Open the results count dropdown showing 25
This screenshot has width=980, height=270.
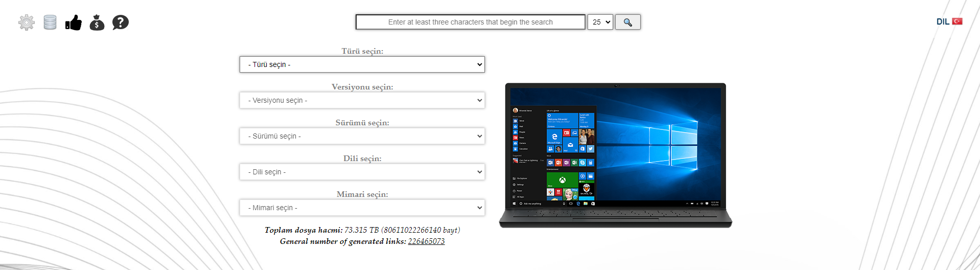coord(600,22)
